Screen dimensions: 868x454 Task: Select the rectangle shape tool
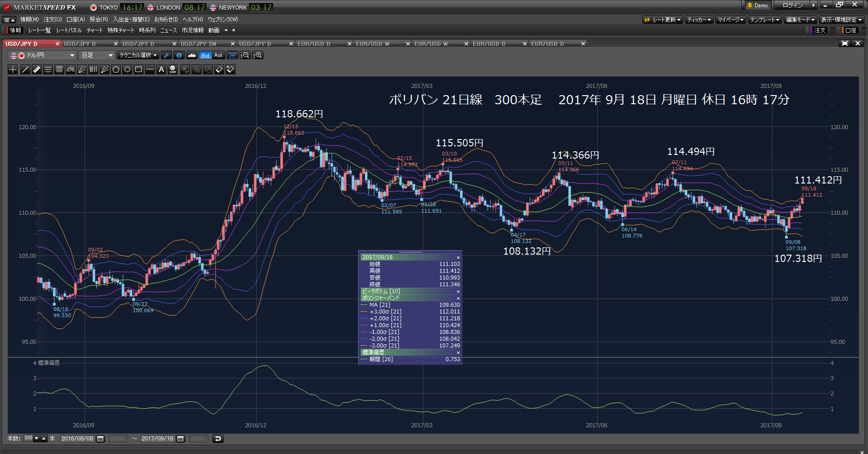[x=139, y=69]
